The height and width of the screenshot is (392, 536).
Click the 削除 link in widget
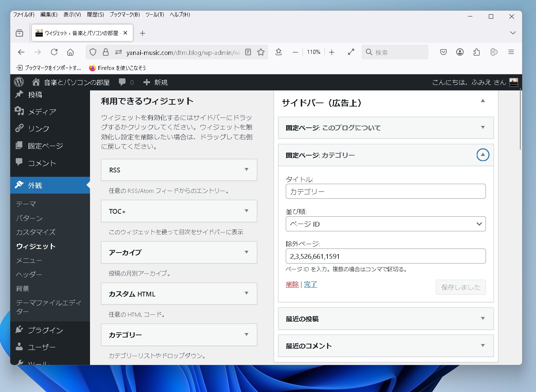[x=292, y=284]
